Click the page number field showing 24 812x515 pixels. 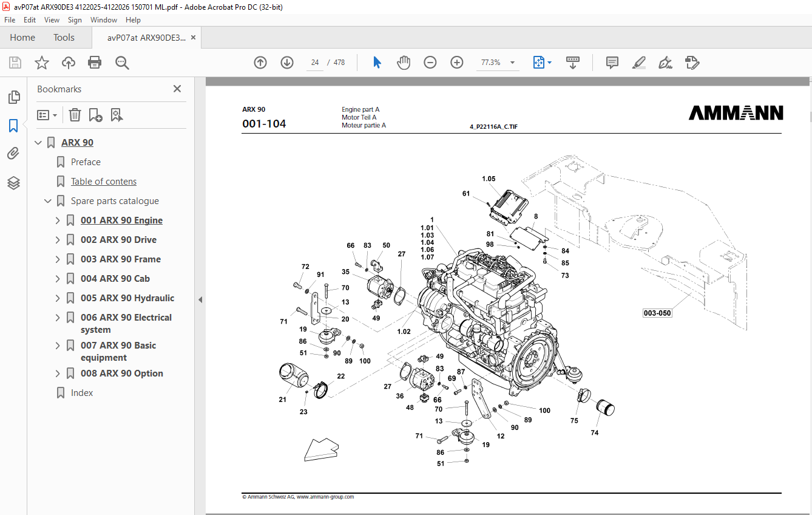coord(315,63)
